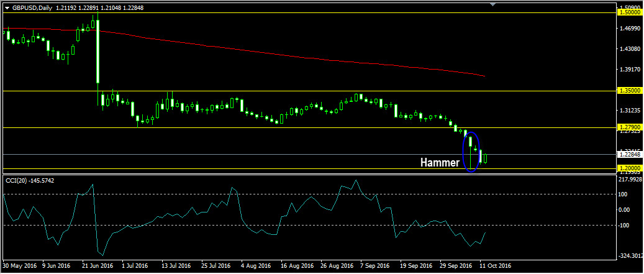Click the 30 May 2016 date label
This screenshot has height=274, width=644.
click(x=19, y=266)
